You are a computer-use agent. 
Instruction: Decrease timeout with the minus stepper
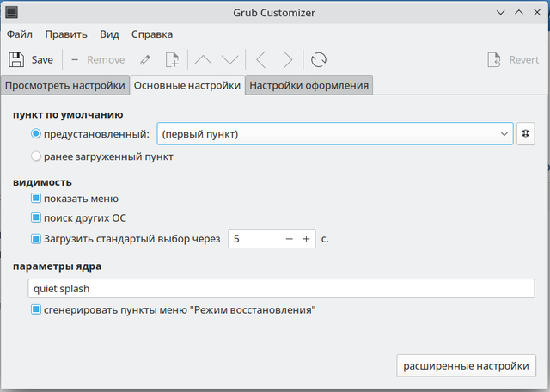pyautogui.click(x=289, y=239)
